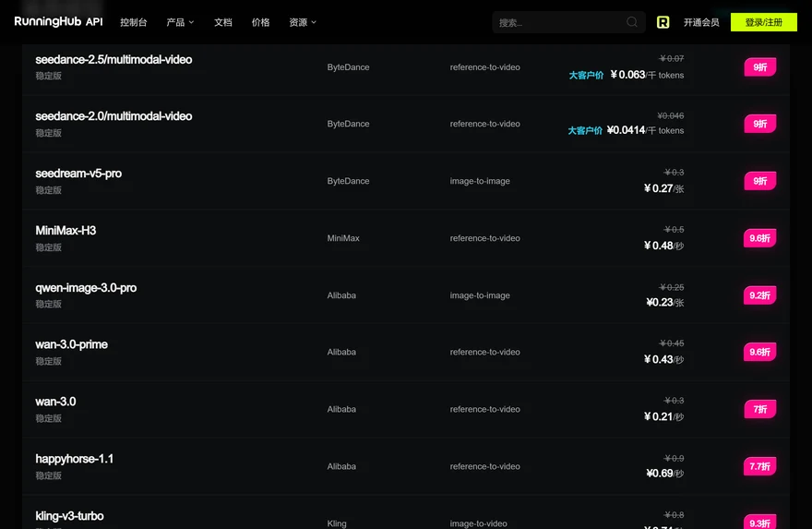Click the ¥0.21 price

658,416
